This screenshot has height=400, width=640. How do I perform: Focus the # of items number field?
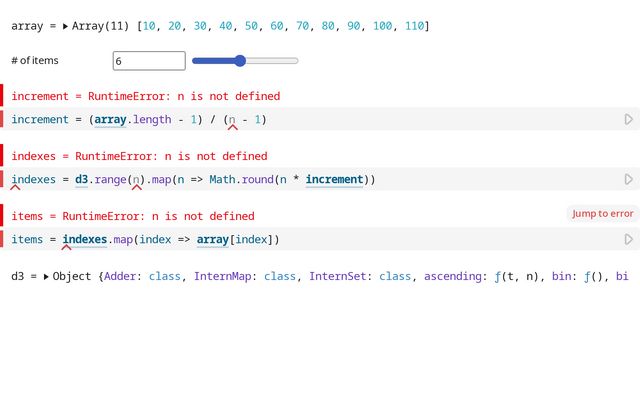pos(149,61)
